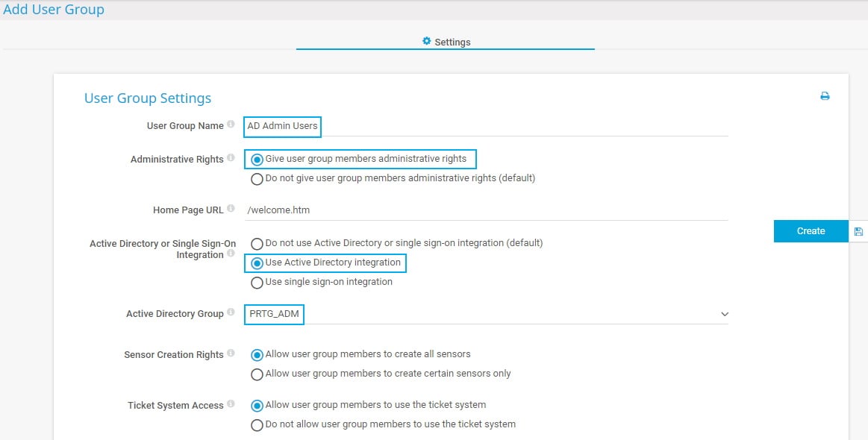The height and width of the screenshot is (440, 868).
Task: Click the save disk icon beside Create
Action: [x=858, y=231]
